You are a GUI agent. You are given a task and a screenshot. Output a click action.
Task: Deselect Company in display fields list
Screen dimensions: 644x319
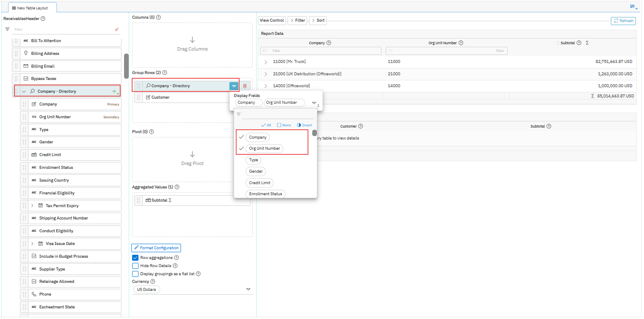click(x=258, y=137)
